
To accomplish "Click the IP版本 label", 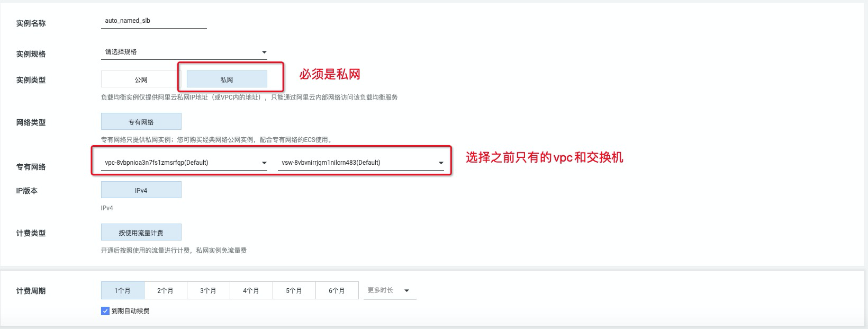I will point(26,191).
